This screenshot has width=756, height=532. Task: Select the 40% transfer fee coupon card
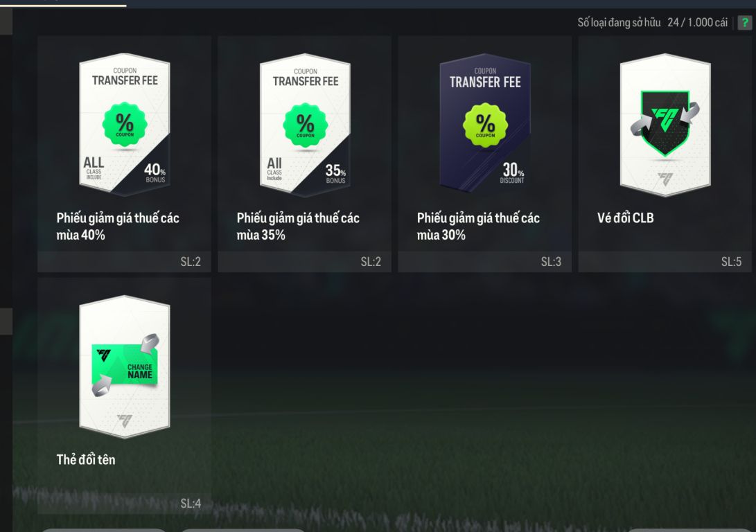pos(125,125)
